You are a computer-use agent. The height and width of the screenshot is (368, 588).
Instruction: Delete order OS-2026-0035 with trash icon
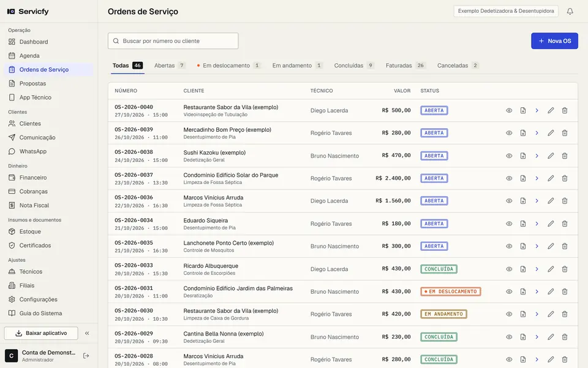564,247
